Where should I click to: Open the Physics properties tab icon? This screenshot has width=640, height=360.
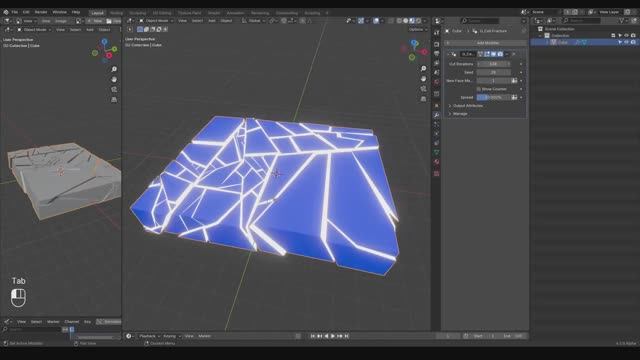436,134
